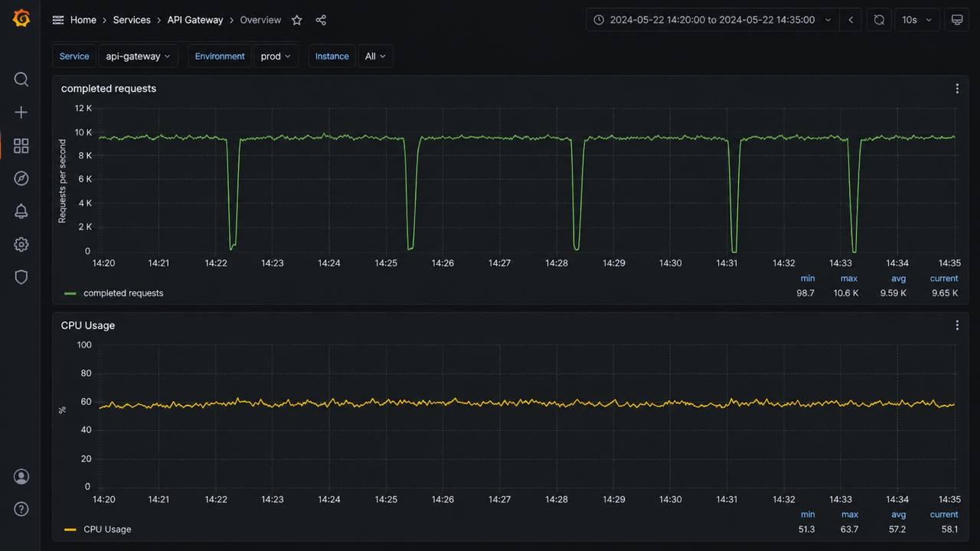
Task: Click the Overview breadcrumb
Action: point(260,20)
